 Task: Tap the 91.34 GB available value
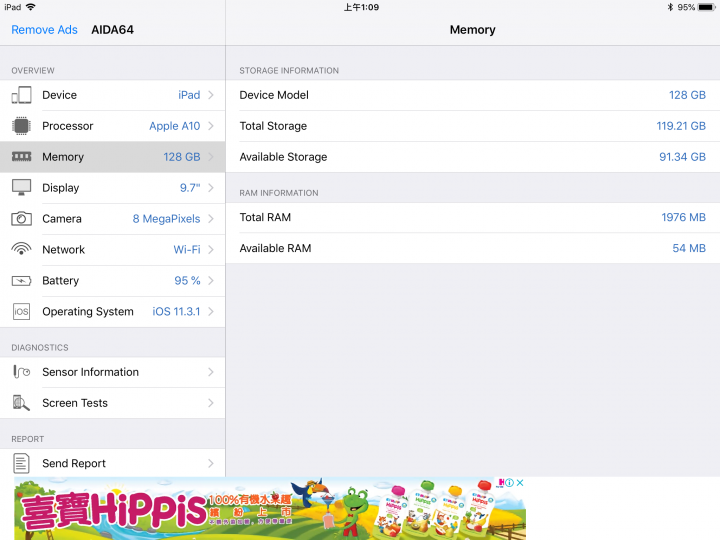pos(682,157)
